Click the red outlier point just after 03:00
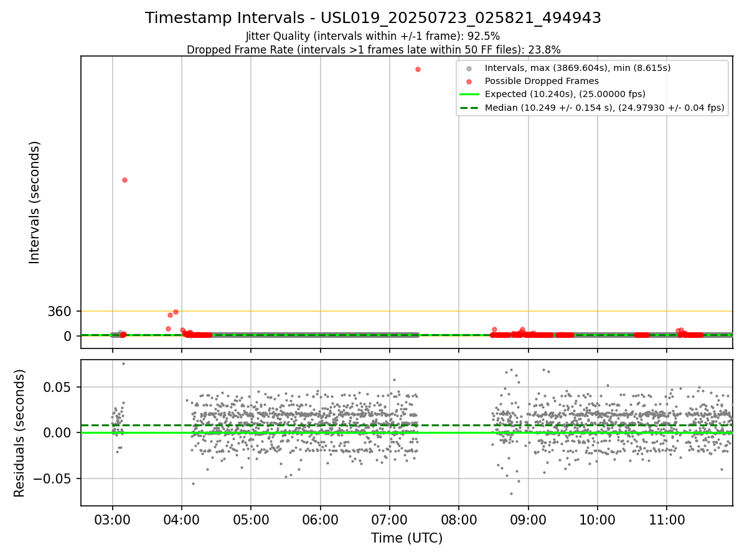Image resolution: width=747 pixels, height=560 pixels. (x=125, y=180)
